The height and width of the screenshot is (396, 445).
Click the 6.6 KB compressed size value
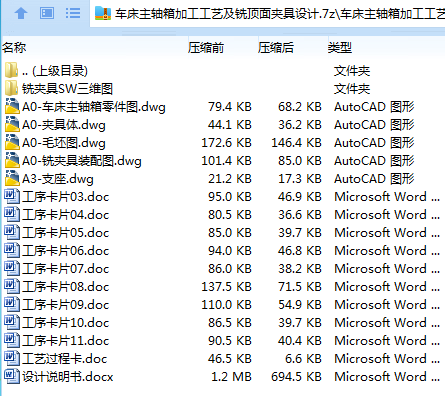(x=303, y=359)
